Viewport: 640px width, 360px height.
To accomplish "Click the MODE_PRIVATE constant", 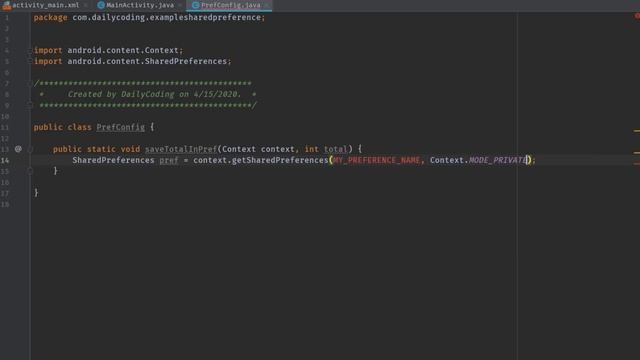I will tap(498, 160).
